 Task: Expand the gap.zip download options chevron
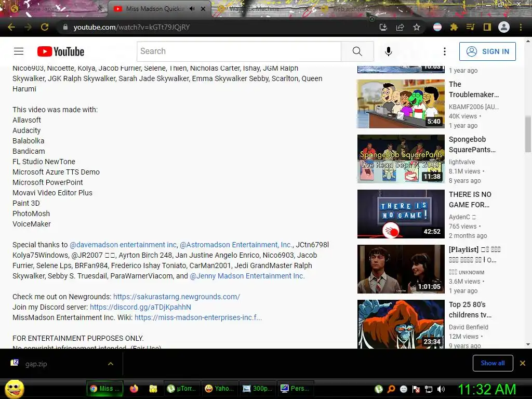coord(110,364)
